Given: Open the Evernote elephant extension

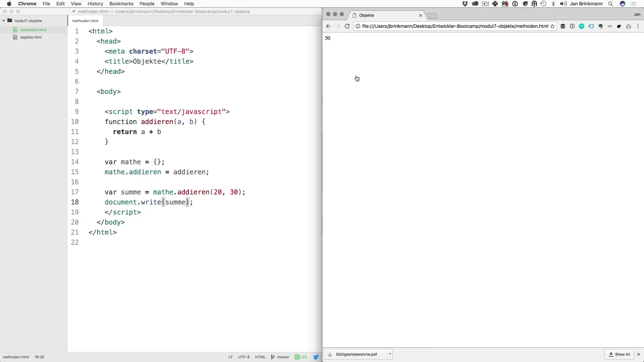Looking at the screenshot, I should pos(600,26).
